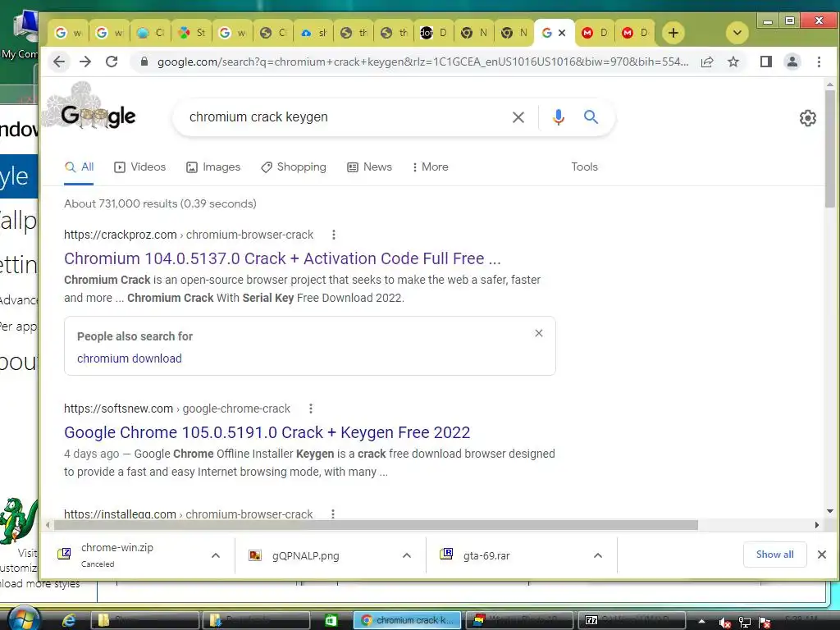The image size is (840, 630).
Task: Open gQPNALP.png downloaded file
Action: 305,556
